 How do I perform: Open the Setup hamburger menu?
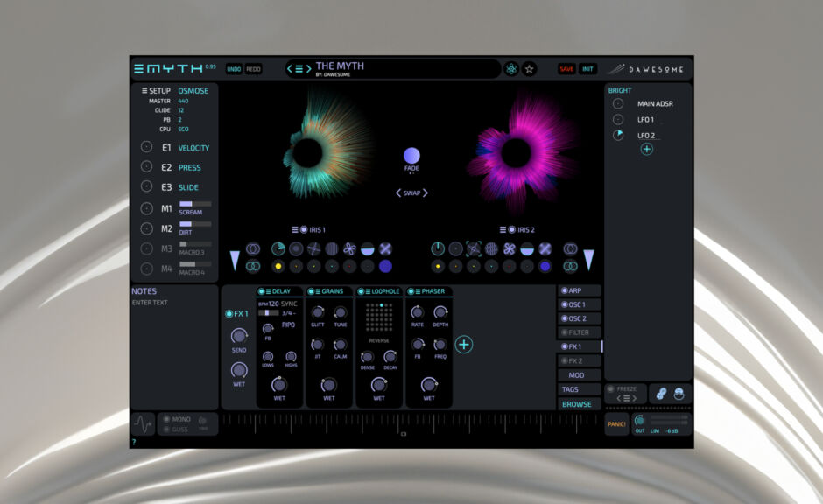tap(144, 91)
